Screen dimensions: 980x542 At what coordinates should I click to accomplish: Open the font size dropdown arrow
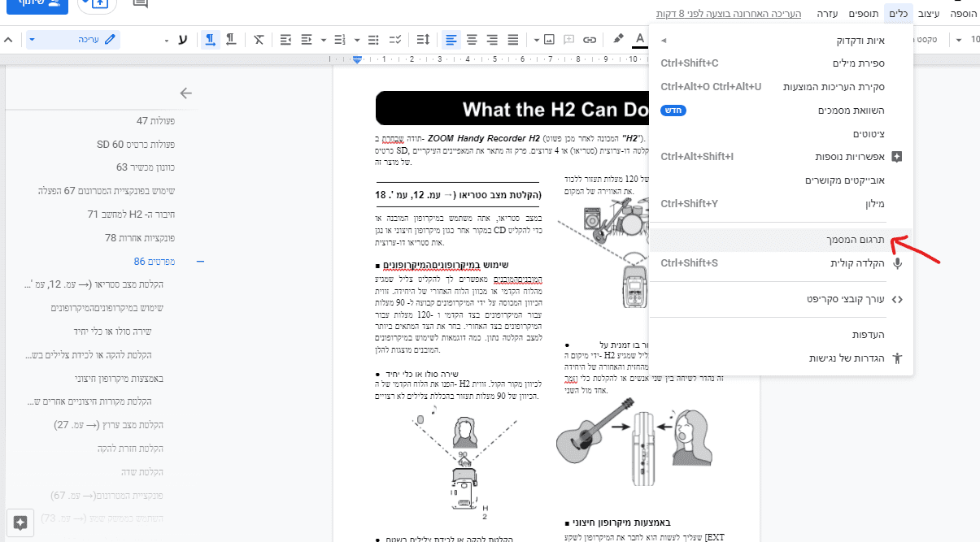point(958,39)
